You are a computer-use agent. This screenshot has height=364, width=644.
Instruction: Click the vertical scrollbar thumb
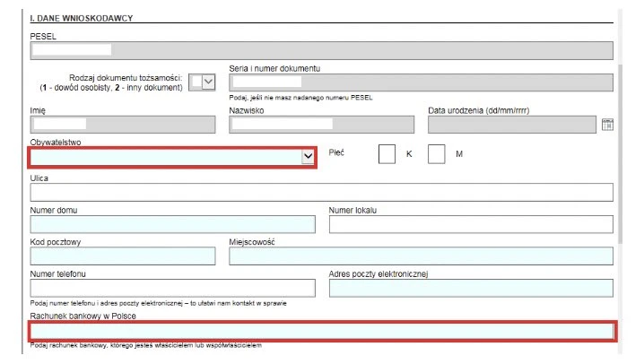(x=622, y=152)
